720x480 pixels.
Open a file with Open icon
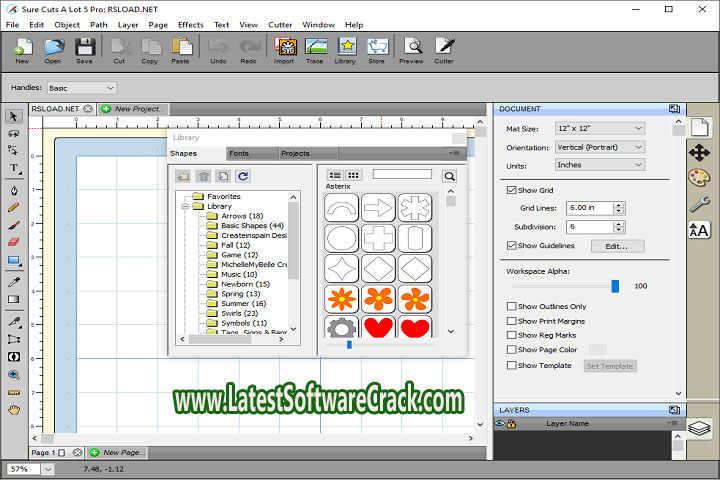click(x=53, y=51)
